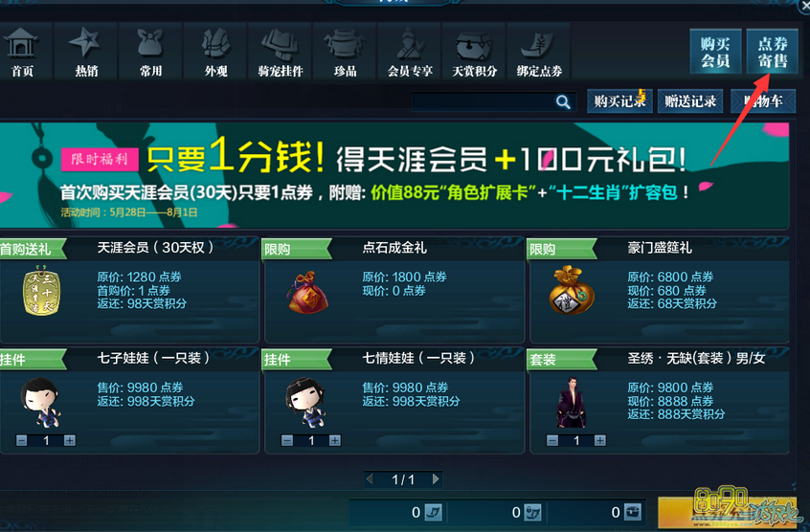Switch to 天赏积分 points tab
The width and height of the screenshot is (810, 532).
coord(474,51)
